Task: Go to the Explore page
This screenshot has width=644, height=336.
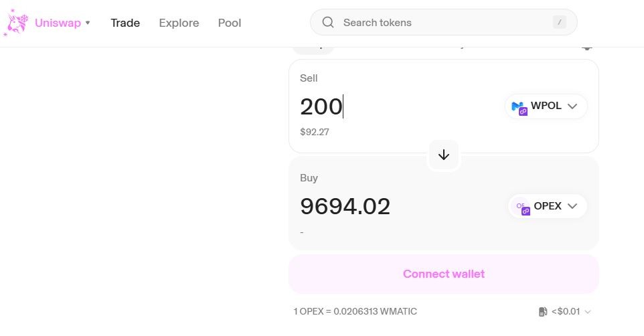Action: [179, 23]
